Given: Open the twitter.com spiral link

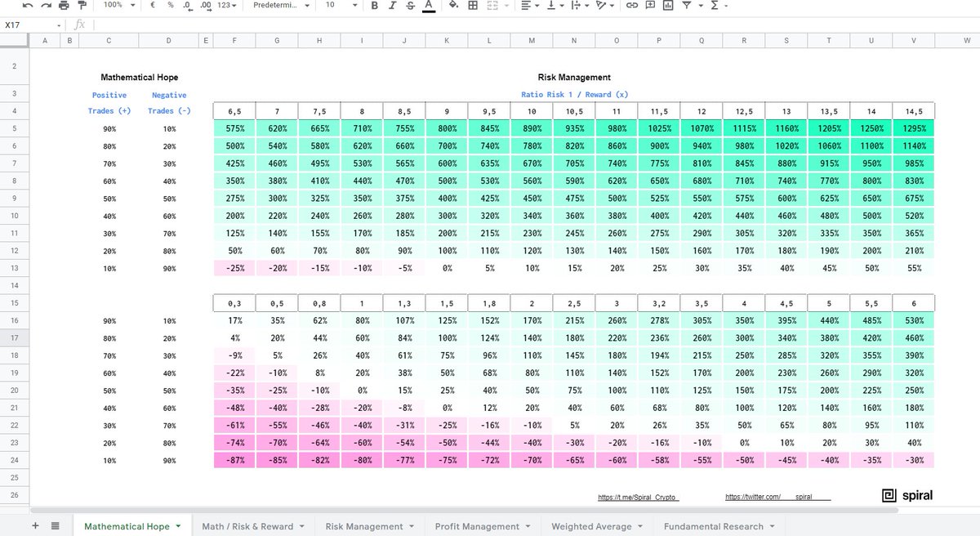Looking at the screenshot, I should tap(778, 497).
